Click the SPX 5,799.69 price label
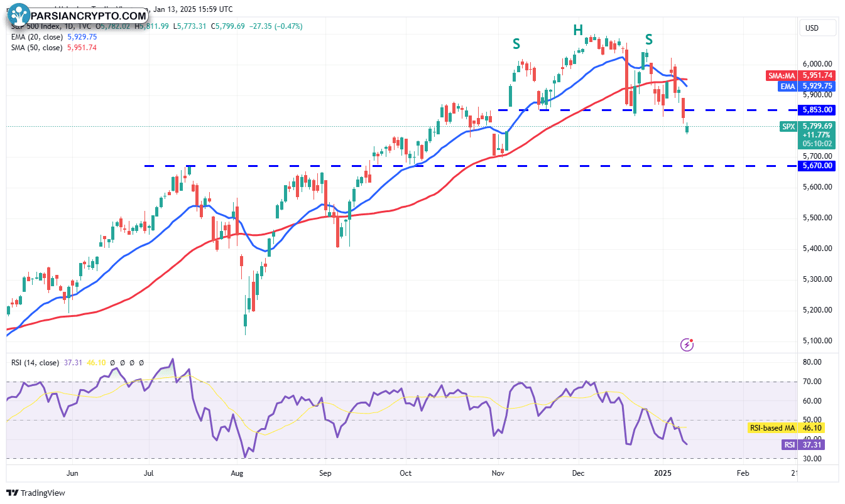Viewport: 845px width, 504px height. [x=807, y=126]
